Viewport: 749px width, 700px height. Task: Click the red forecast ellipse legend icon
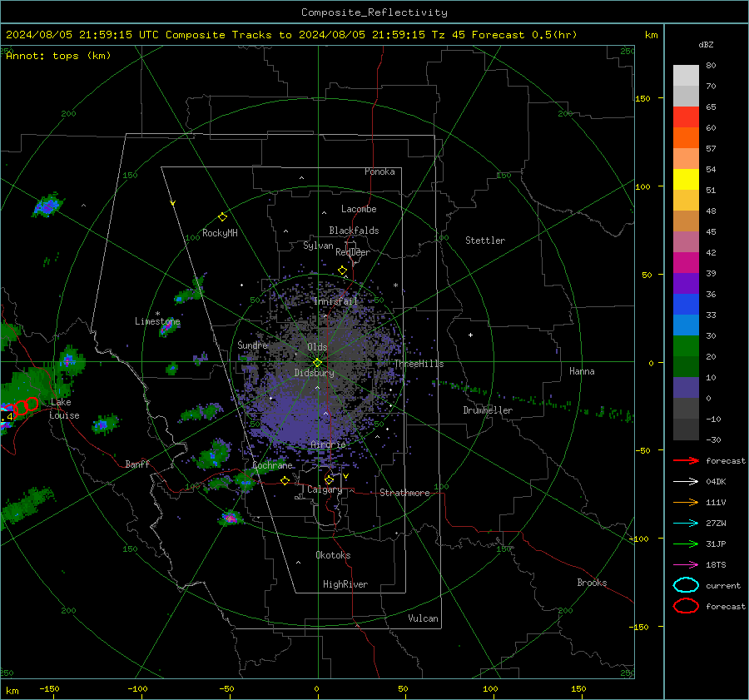(686, 606)
